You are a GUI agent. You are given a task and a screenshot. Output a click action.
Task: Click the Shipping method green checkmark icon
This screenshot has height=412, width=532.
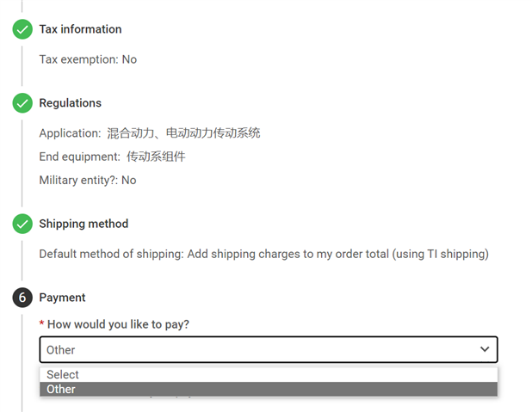(x=22, y=224)
